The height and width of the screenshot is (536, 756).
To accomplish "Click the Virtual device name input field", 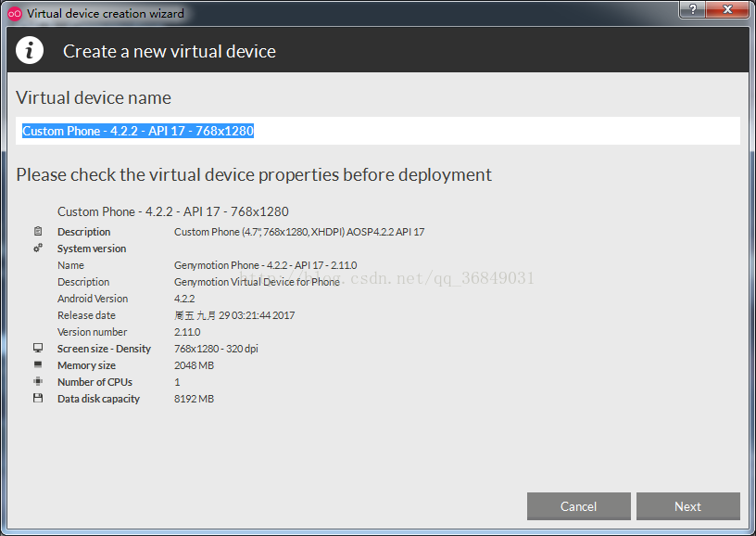I will 378,131.
